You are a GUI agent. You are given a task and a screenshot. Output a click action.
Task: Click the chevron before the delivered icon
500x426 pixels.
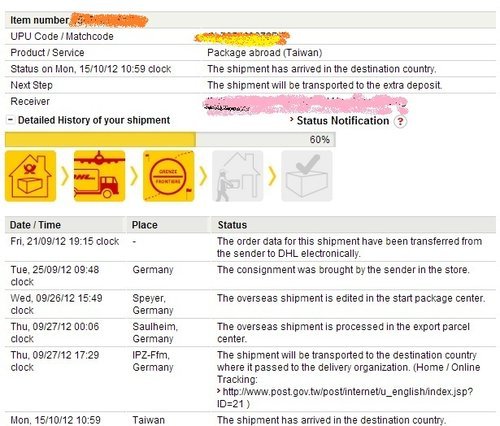click(x=272, y=176)
